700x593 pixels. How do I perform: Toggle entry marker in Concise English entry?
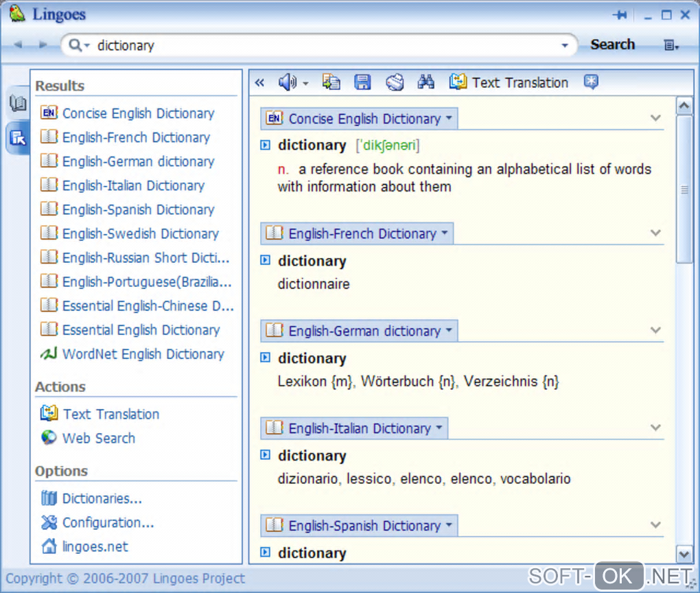[265, 145]
